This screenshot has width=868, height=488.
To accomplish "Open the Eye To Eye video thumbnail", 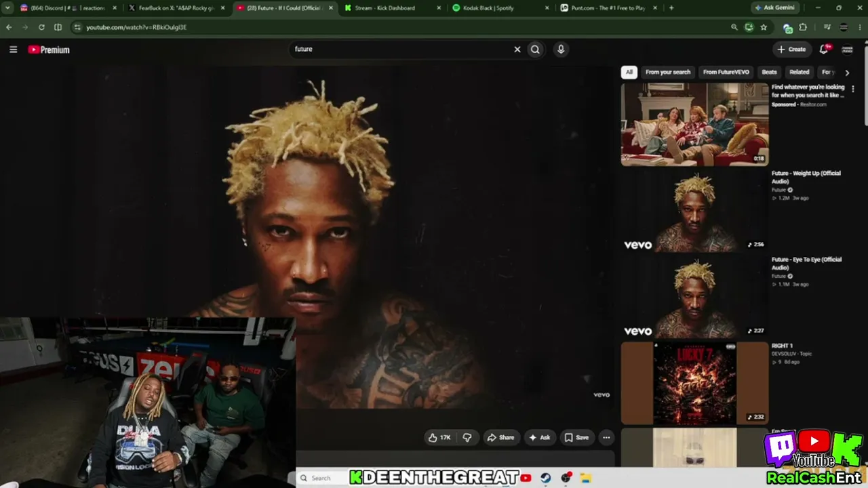I will pyautogui.click(x=694, y=297).
